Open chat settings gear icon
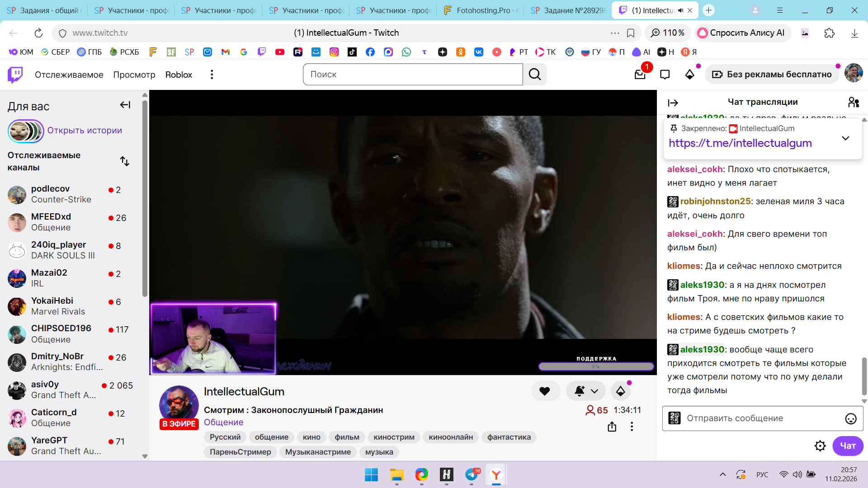This screenshot has height=488, width=868. pos(820,446)
